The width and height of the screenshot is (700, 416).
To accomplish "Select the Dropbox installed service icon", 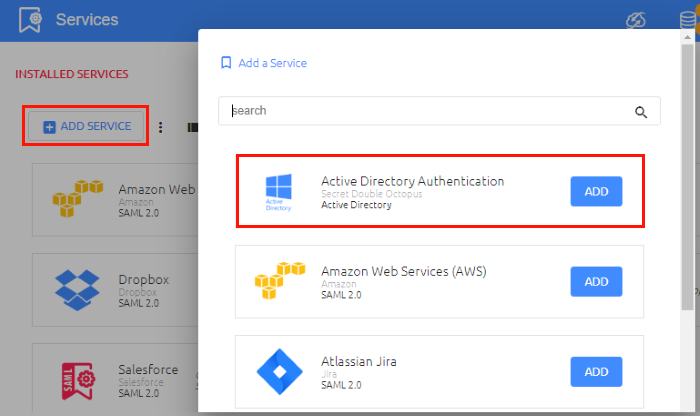I will [x=77, y=290].
